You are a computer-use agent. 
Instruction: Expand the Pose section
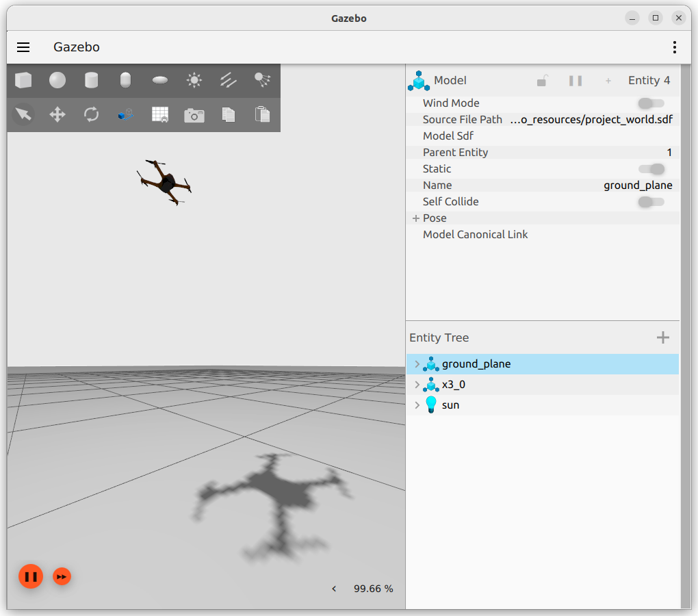point(416,218)
